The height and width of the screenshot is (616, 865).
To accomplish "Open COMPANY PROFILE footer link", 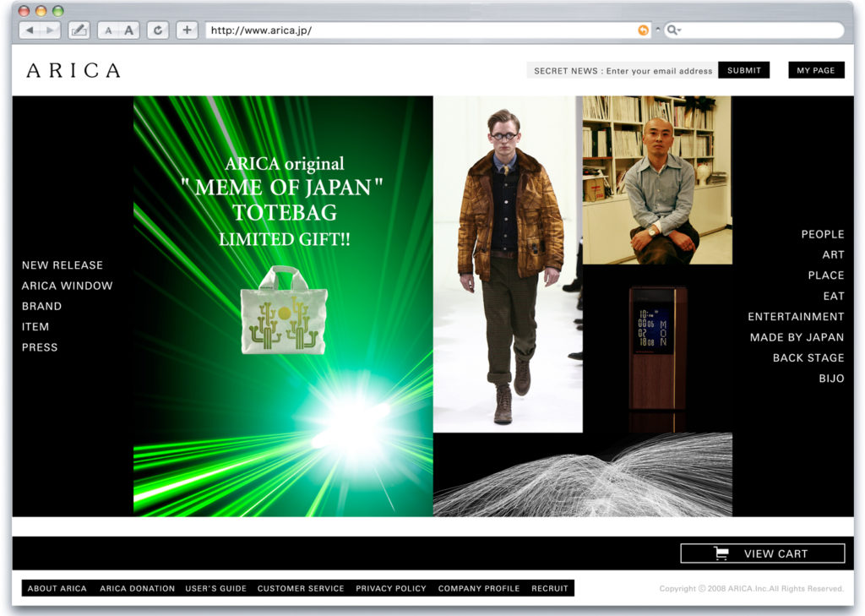I will click(x=479, y=588).
